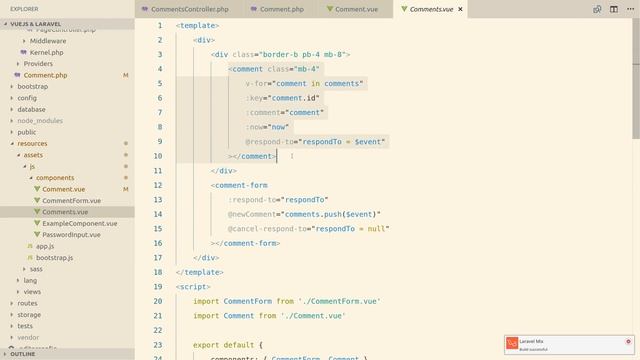Collapse the VUEJS & LARAVEL section

(x=67, y=24)
